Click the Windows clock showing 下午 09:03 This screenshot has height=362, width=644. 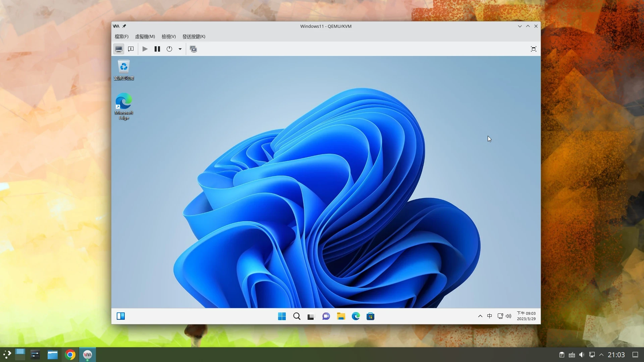click(x=526, y=316)
